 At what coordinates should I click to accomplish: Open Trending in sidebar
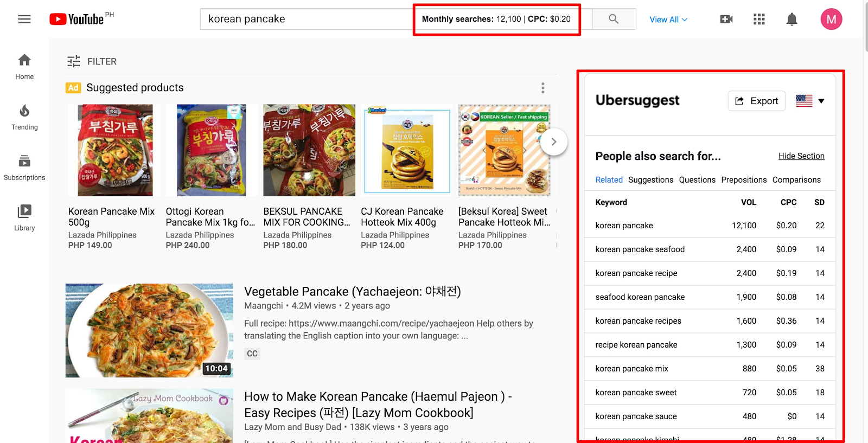(x=24, y=117)
